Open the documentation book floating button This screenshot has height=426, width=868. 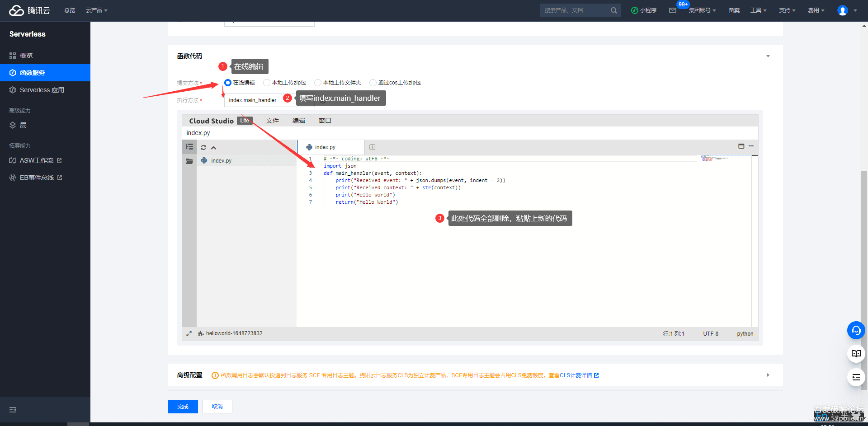tap(856, 354)
